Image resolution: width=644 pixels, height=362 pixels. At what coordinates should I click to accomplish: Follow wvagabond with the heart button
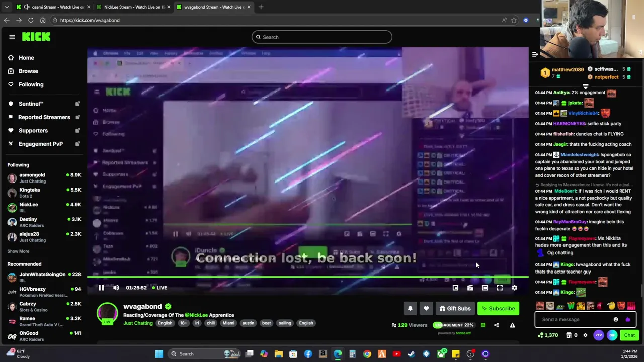426,309
